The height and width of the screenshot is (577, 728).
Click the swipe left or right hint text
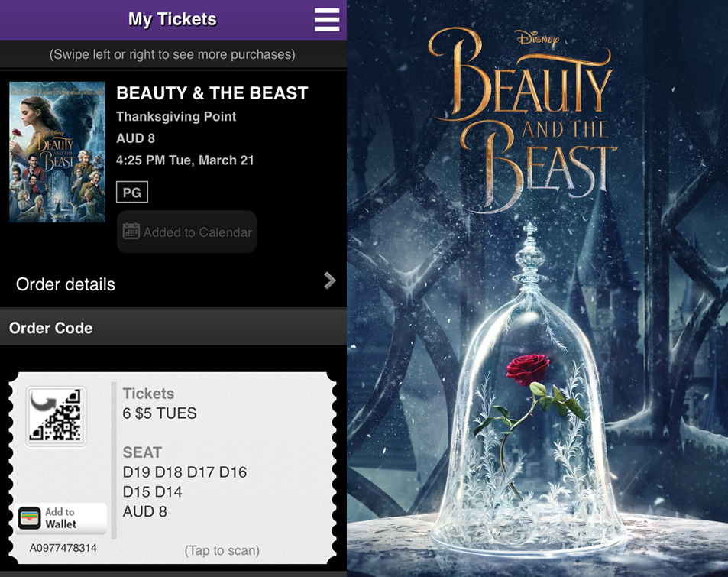(172, 54)
